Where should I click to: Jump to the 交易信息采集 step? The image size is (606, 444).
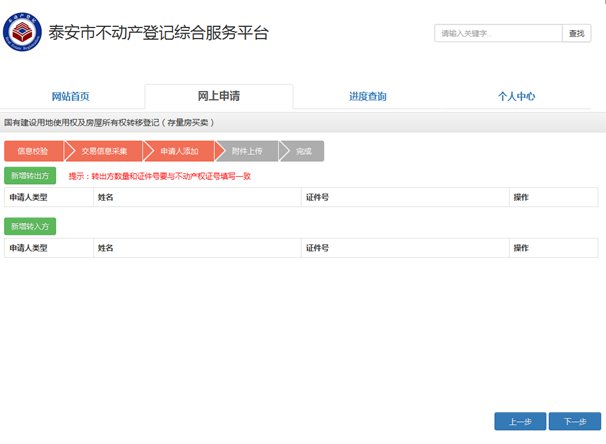click(x=102, y=151)
